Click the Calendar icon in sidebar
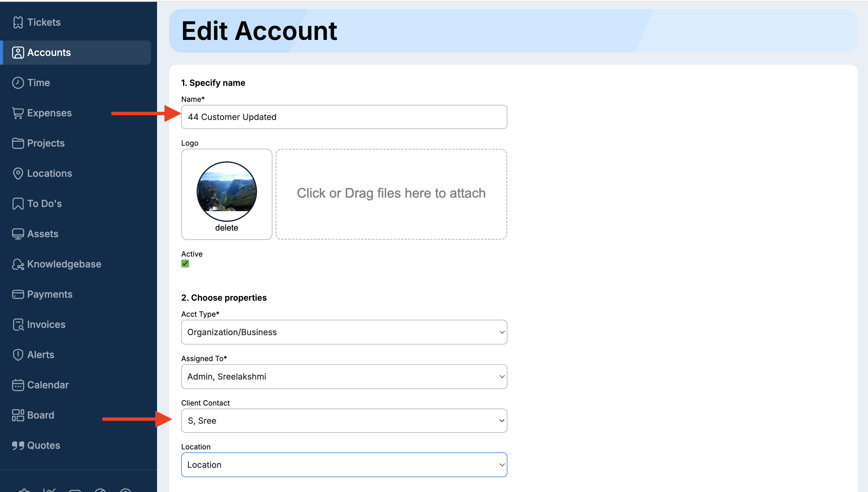 [x=18, y=385]
